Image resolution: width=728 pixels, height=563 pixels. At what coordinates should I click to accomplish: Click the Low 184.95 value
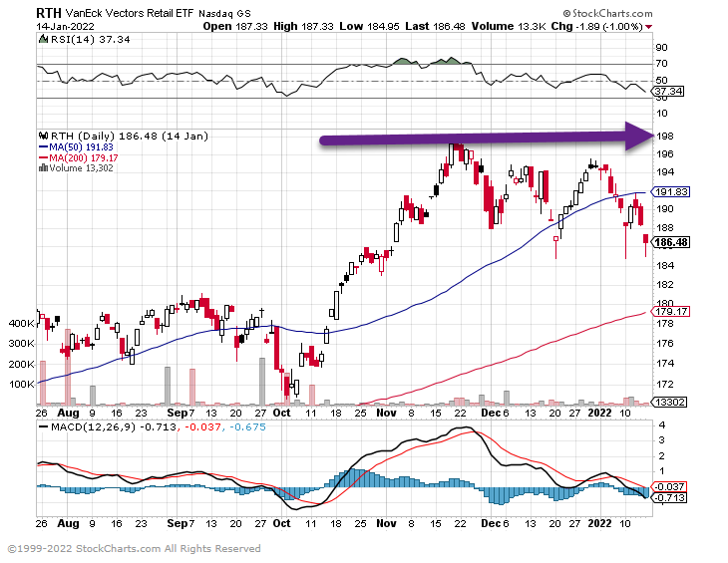click(x=369, y=27)
